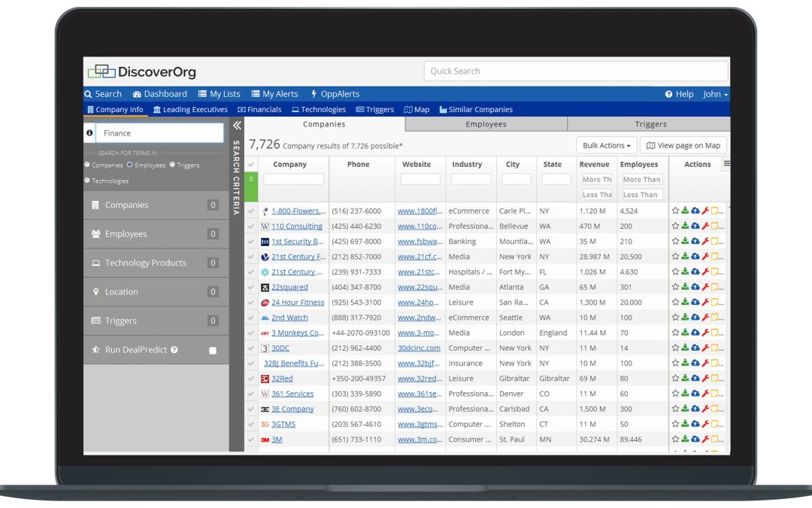Star the 2nd Watch company row
Viewport: 812px width, 508px height.
pos(675,318)
